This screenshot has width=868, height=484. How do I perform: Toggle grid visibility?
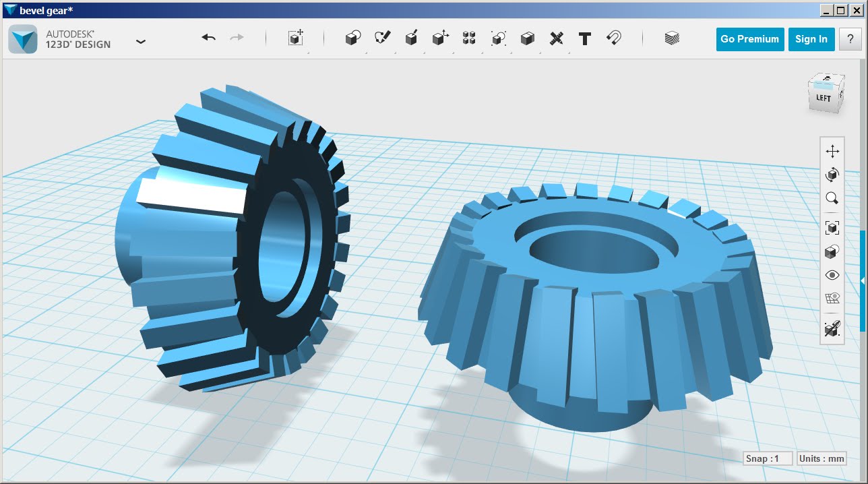(832, 299)
